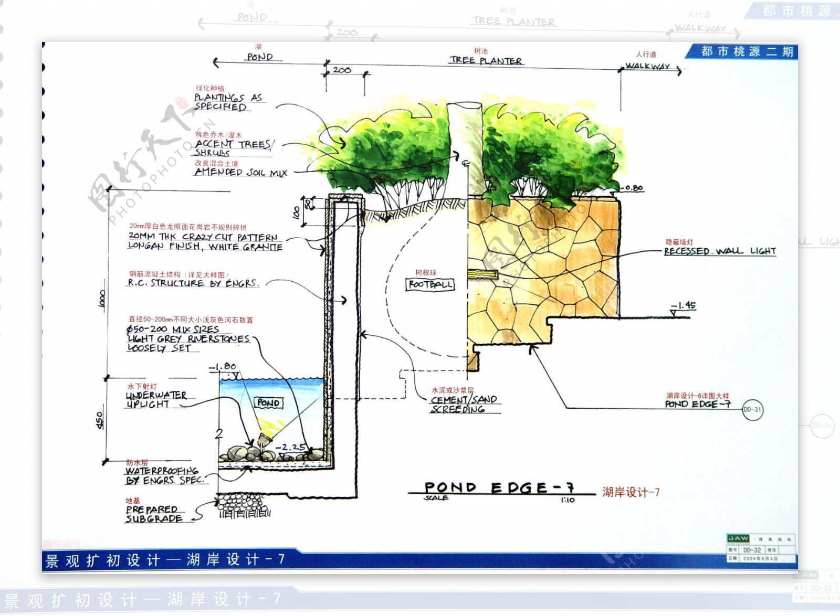Click the "1:10" scale value

(568, 500)
